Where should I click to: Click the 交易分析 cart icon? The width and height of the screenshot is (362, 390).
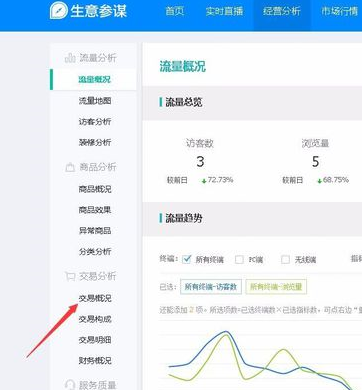[x=70, y=276]
